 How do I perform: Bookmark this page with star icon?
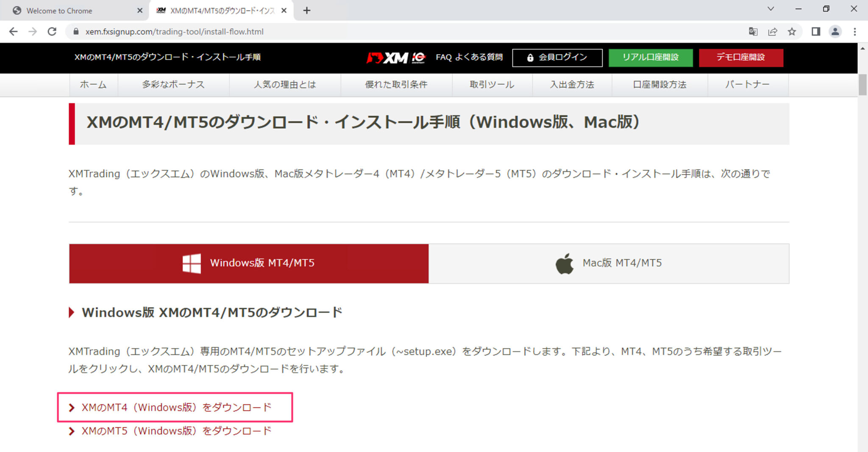tap(792, 32)
